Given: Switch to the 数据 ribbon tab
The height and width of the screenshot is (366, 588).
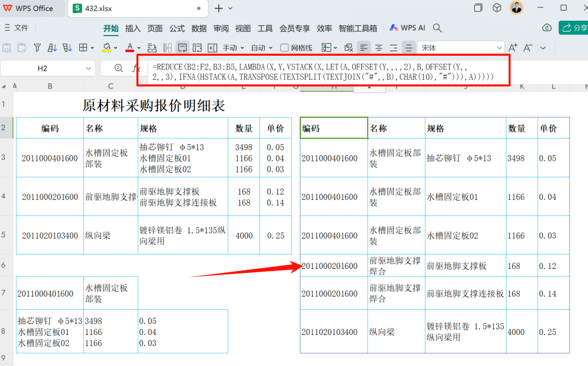Looking at the screenshot, I should pos(199,28).
